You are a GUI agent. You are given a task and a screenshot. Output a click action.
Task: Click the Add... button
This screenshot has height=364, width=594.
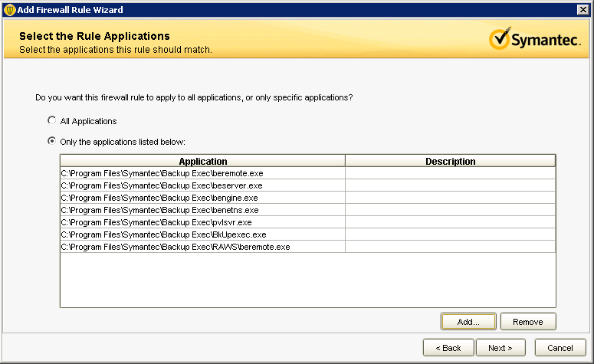pyautogui.click(x=468, y=322)
